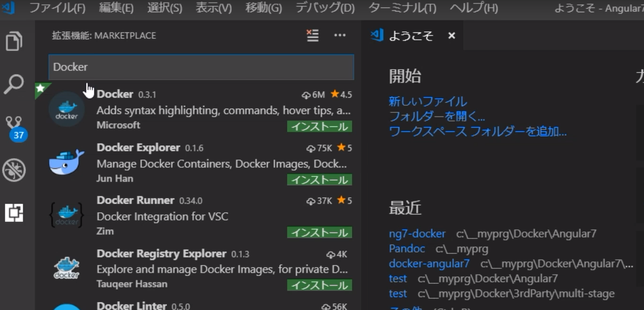Install the Docker Explorer extension
Screen dimensions: 644x310
click(320, 180)
